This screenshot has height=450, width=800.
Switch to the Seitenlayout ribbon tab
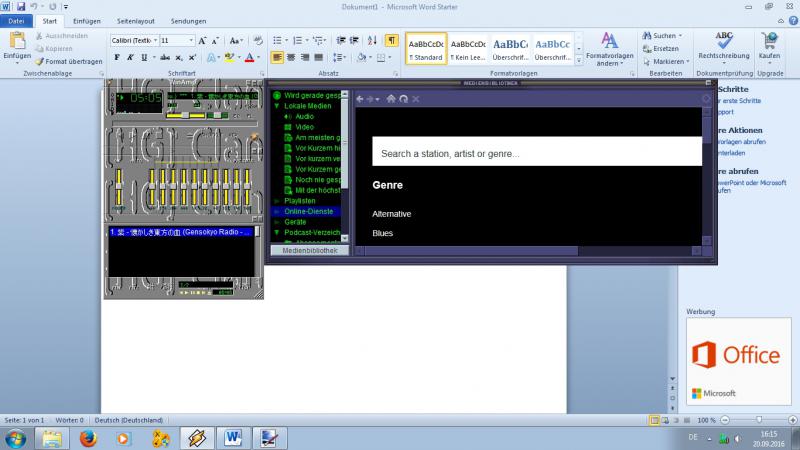point(136,21)
